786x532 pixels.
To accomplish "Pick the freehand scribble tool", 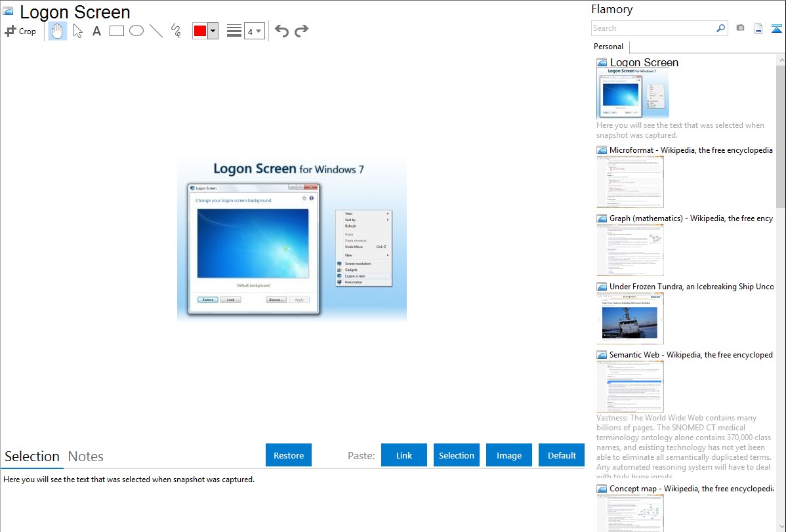I will [176, 31].
